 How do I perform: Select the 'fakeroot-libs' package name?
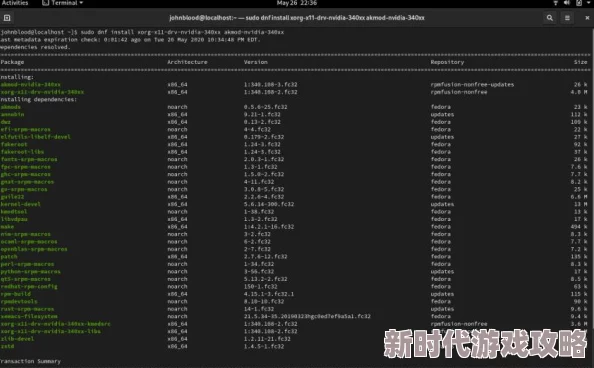[22, 152]
